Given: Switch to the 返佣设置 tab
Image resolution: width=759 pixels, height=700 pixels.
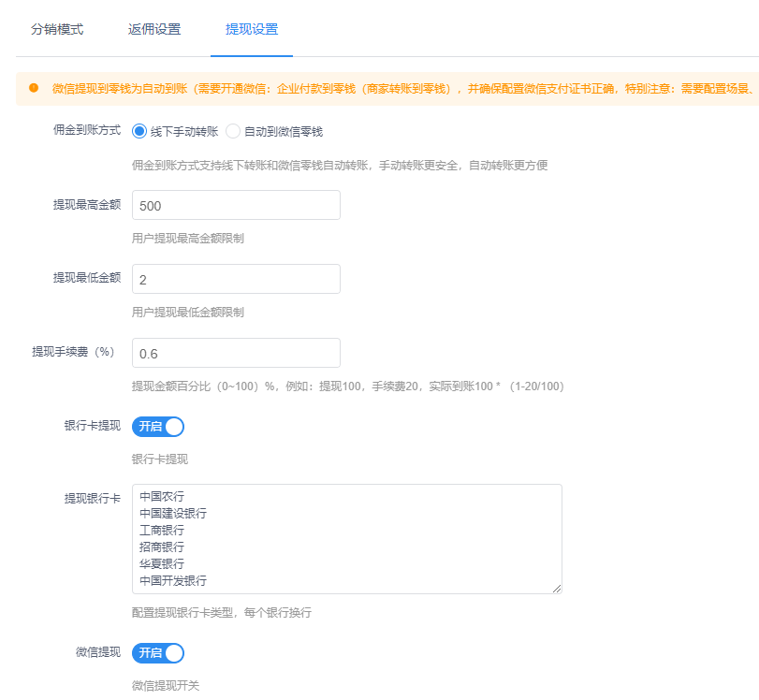Looking at the screenshot, I should coord(154,29).
